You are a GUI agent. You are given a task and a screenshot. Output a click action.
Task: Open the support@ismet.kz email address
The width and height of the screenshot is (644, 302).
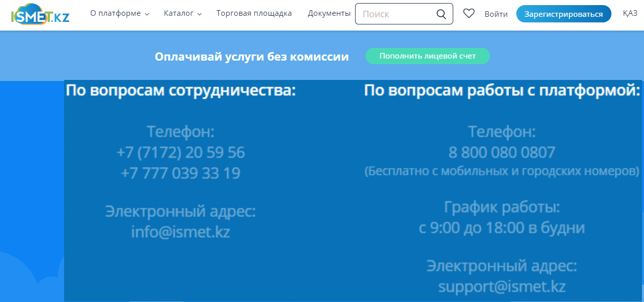502,286
